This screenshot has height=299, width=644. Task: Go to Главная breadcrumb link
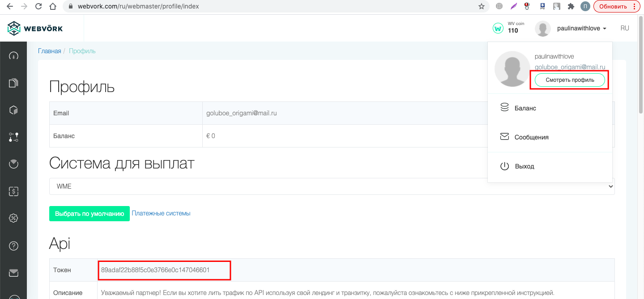(49, 51)
